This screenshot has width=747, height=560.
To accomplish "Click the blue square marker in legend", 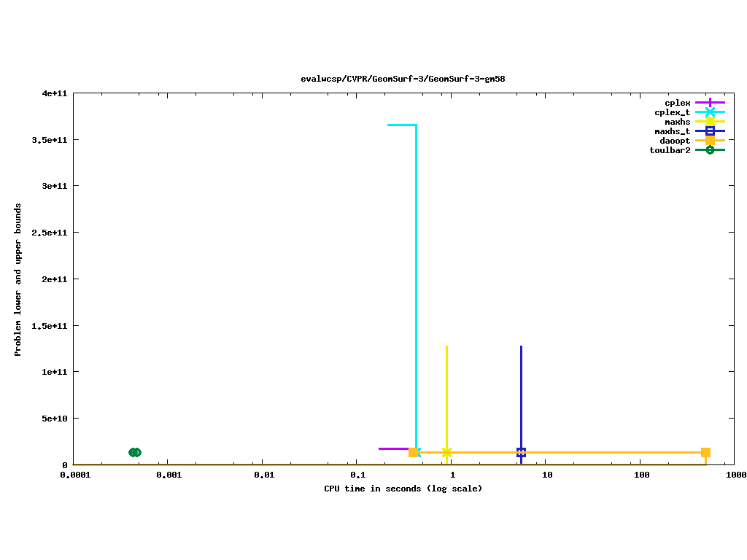I will 710,131.
